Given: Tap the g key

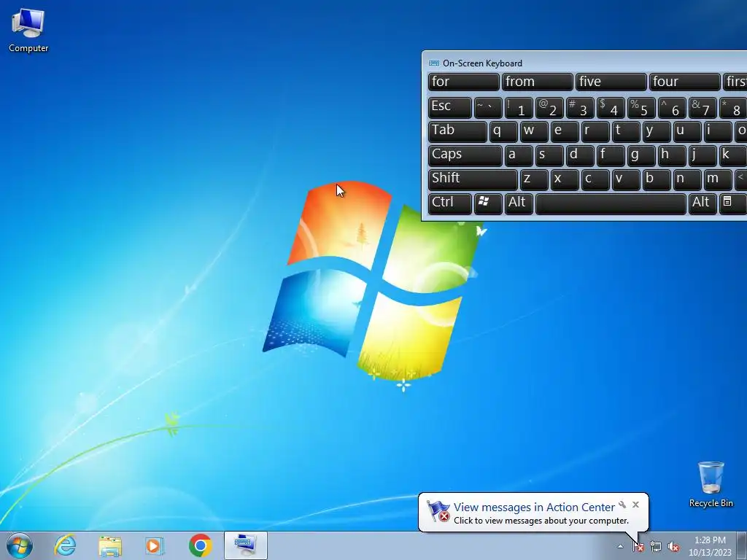Looking at the screenshot, I should 640,156.
